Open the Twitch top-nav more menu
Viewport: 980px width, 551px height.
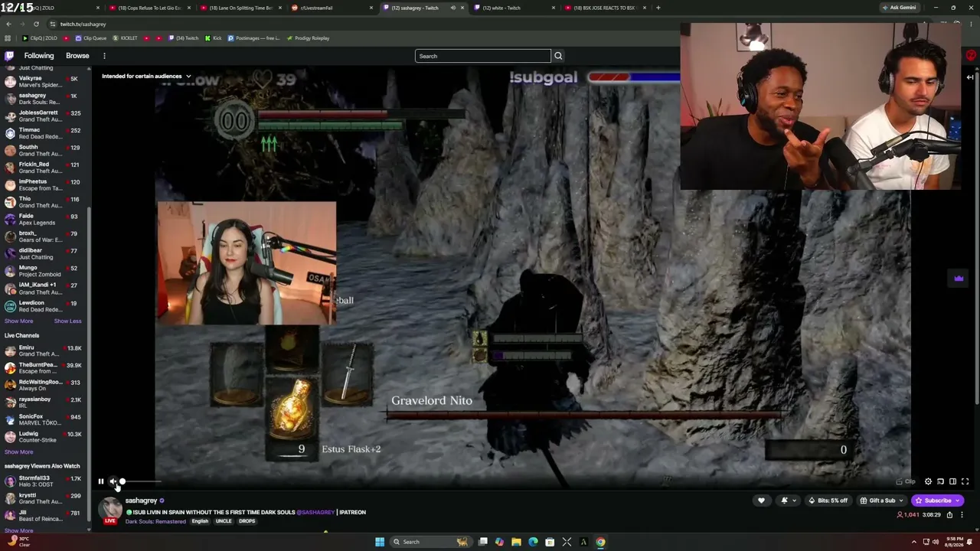click(104, 56)
